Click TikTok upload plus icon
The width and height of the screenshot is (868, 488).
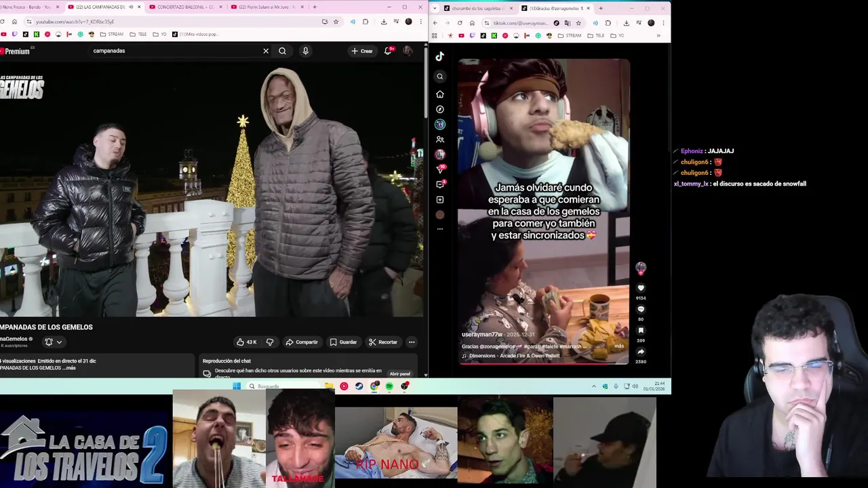[440, 200]
